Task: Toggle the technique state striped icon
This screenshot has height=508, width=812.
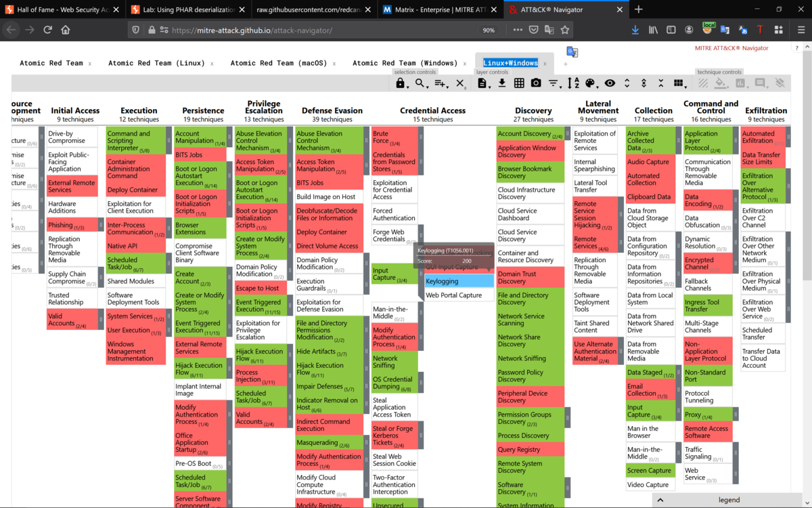Action: pos(703,83)
